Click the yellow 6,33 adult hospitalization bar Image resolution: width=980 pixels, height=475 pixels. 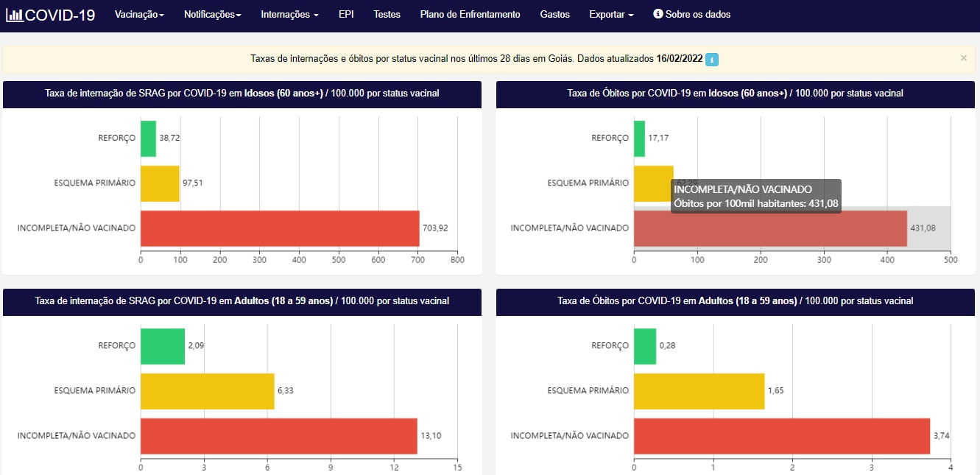tap(207, 391)
